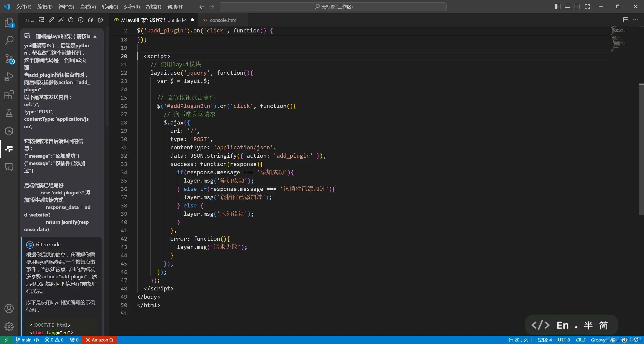The width and height of the screenshot is (644, 344).
Task: Open Run and Debug view
Action: 9,77
